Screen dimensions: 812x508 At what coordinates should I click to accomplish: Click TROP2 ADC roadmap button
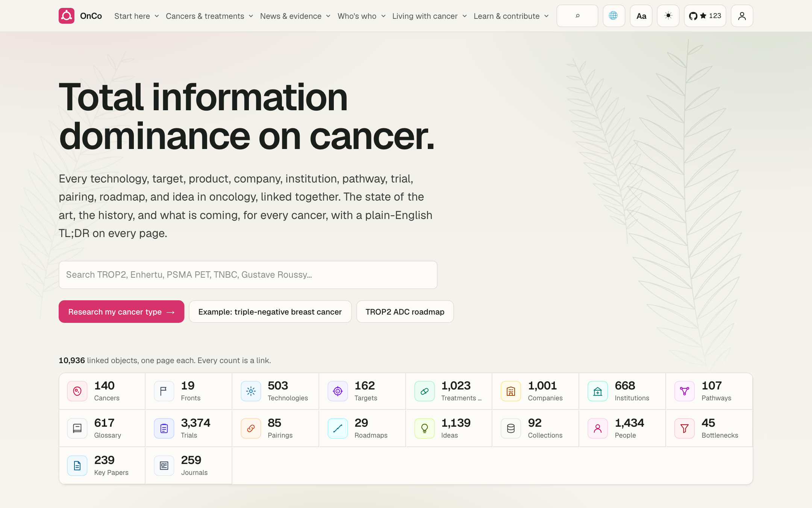coord(405,312)
